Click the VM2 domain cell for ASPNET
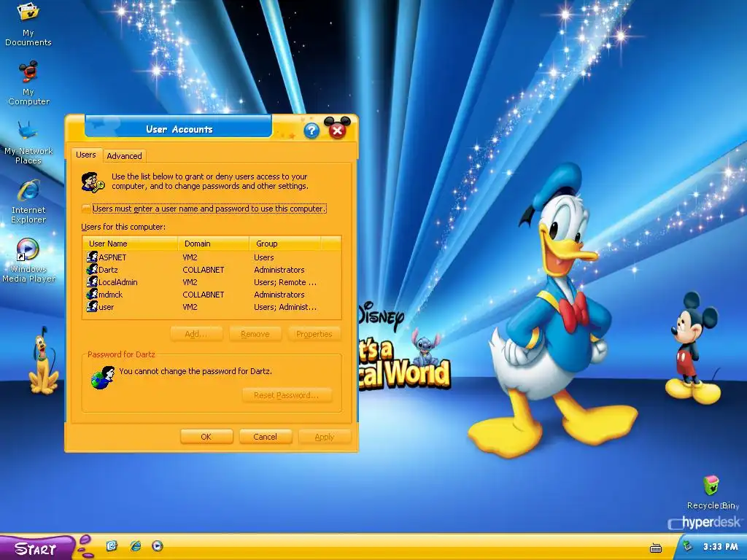747x560 pixels. tap(190, 257)
